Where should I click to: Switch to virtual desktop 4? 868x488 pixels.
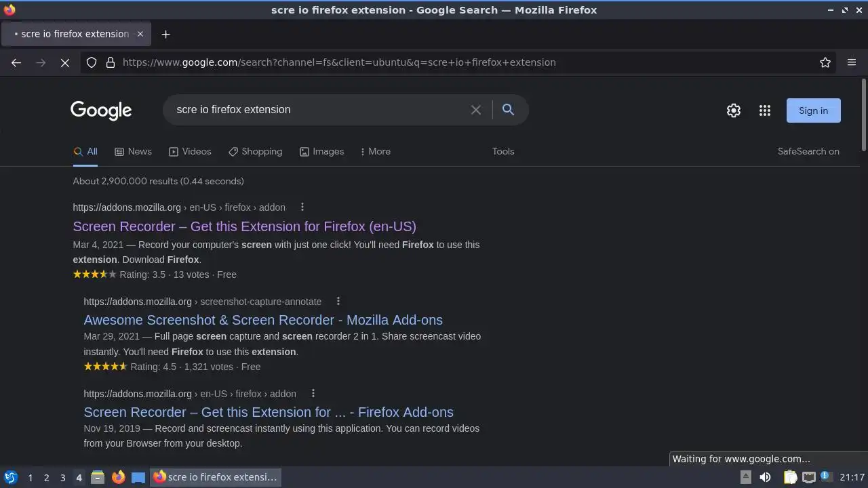click(79, 478)
